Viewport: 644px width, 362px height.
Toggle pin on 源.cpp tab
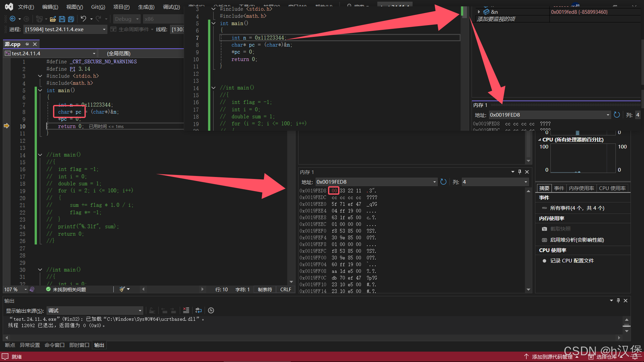pos(27,44)
